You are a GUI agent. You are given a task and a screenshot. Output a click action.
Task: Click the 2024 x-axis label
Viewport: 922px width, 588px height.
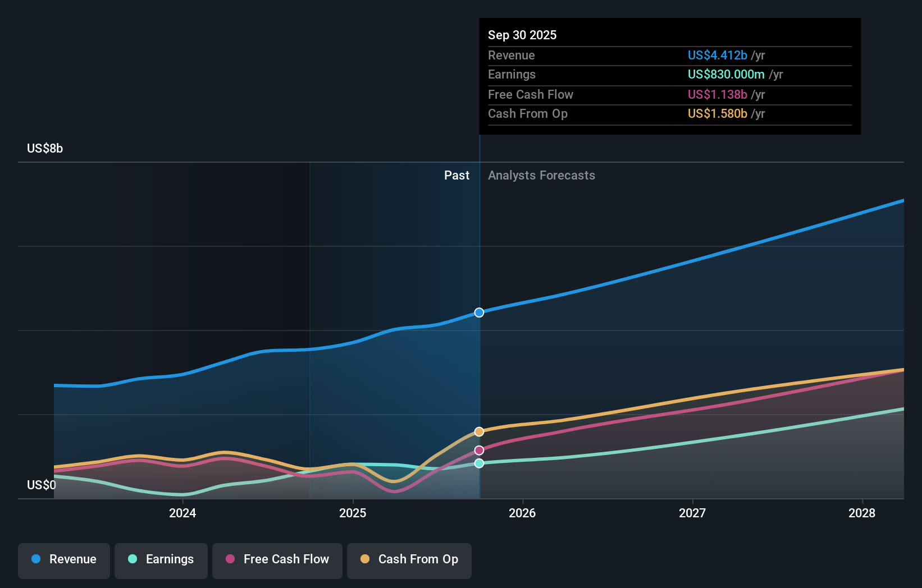[x=182, y=513]
